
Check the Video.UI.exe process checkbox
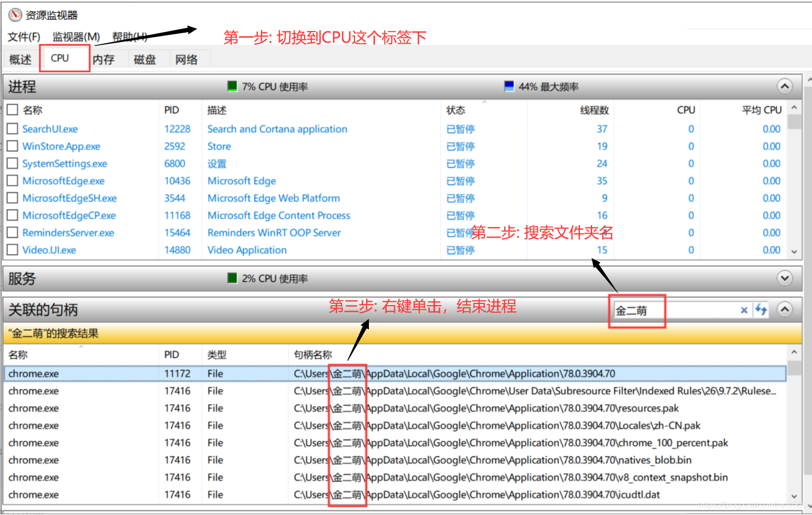[12, 250]
